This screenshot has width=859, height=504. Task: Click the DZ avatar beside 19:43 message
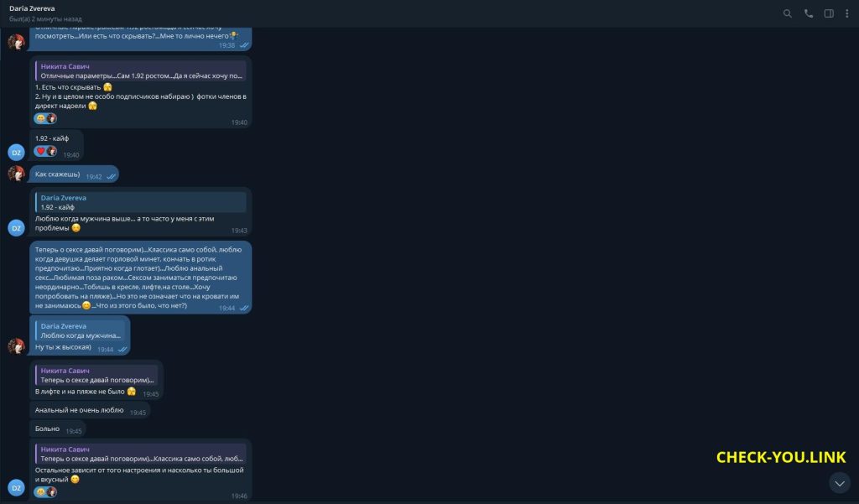16,227
